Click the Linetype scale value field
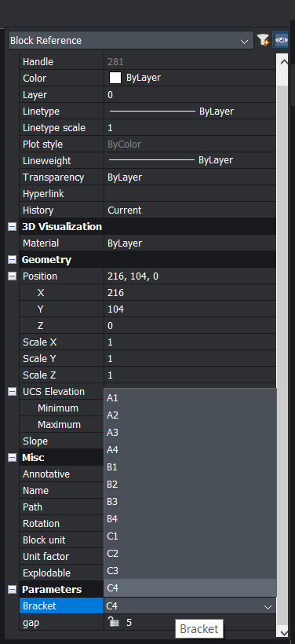The height and width of the screenshot is (644, 295). point(190,128)
